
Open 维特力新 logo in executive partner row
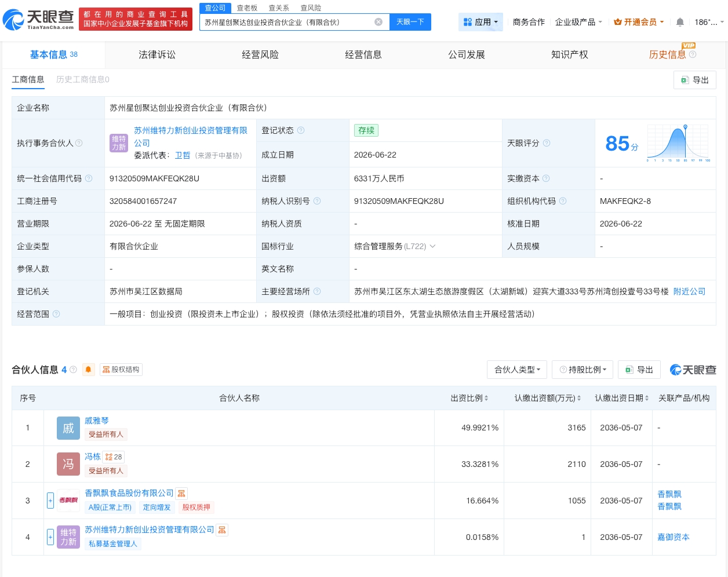(119, 143)
